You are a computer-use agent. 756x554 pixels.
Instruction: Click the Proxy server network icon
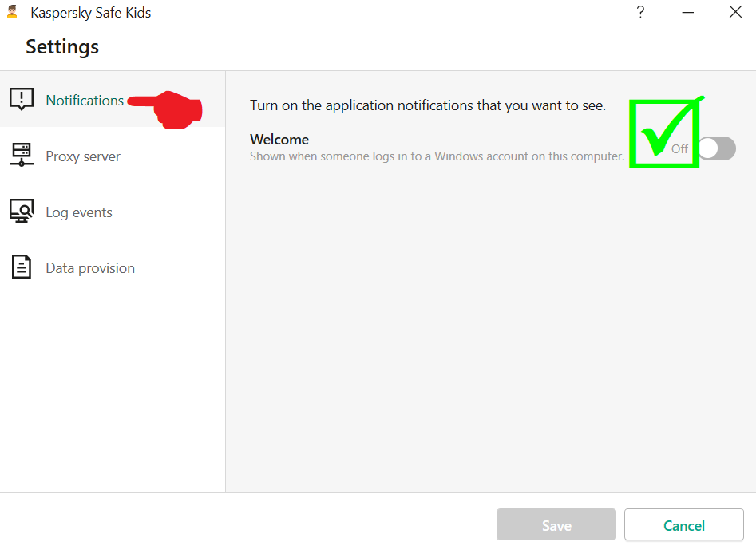click(x=22, y=155)
